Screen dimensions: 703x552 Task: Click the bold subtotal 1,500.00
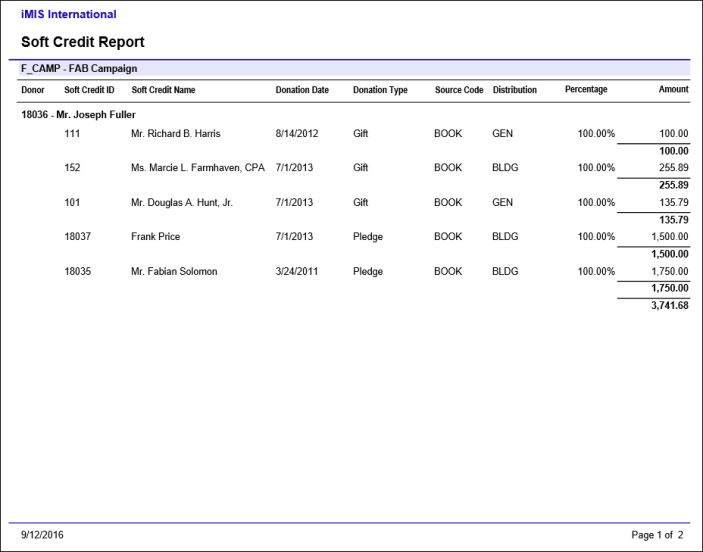670,254
